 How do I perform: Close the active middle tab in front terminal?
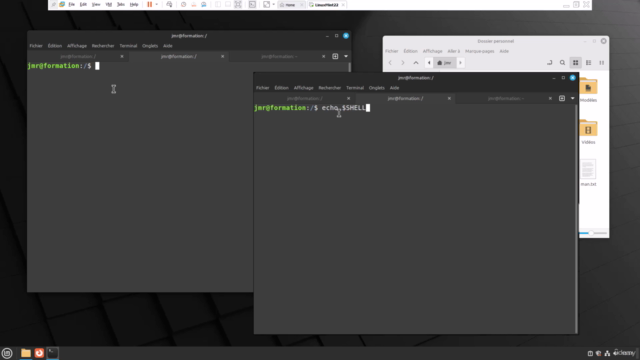pyautogui.click(x=449, y=98)
